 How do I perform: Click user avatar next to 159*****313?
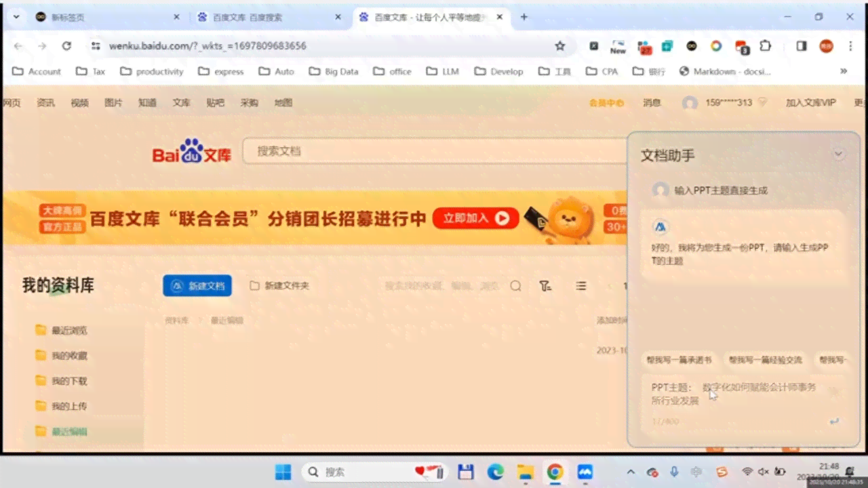690,103
